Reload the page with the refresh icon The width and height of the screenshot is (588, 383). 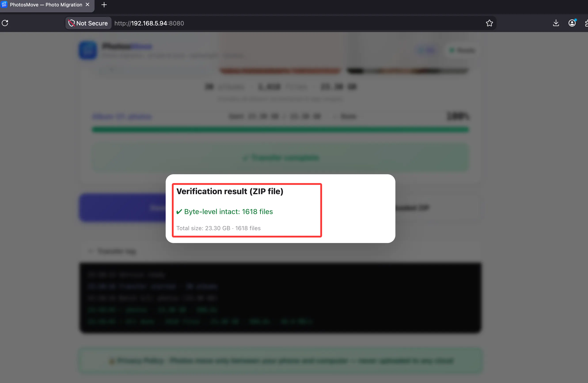(5, 23)
